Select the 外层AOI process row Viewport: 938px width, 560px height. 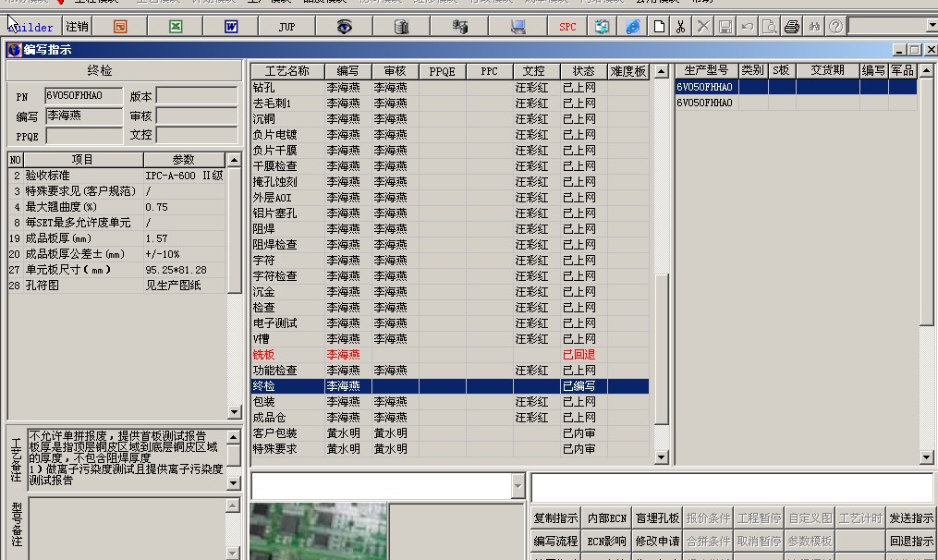coord(450,198)
